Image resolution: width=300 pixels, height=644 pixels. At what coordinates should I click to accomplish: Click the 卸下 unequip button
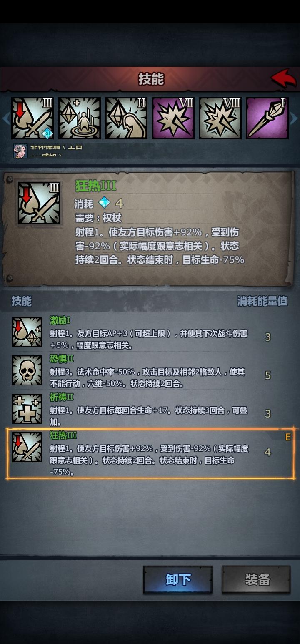(x=178, y=579)
